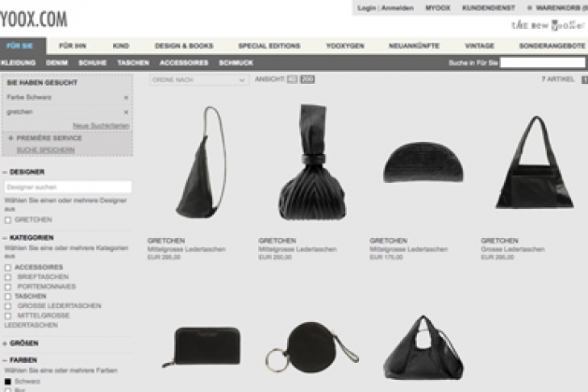Click 'The New Yooxer' logo
588x392 pixels.
pyautogui.click(x=548, y=26)
